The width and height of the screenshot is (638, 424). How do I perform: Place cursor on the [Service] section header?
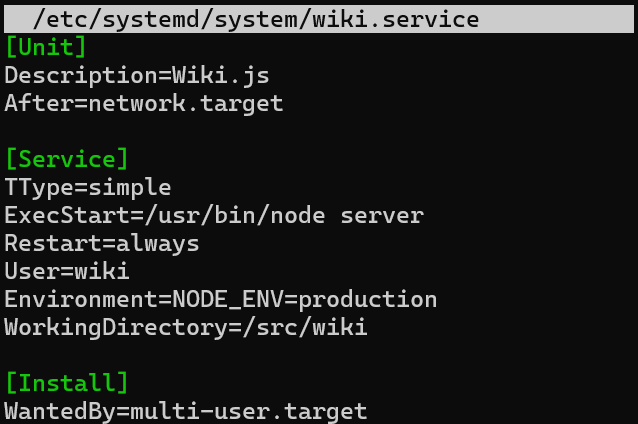67,159
